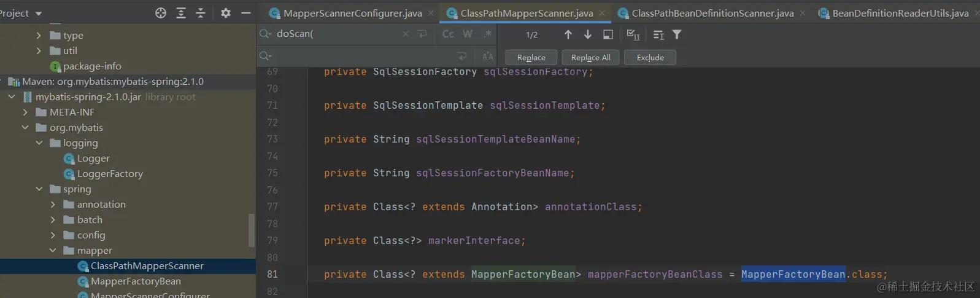Hide the Project tool window

coord(245,13)
